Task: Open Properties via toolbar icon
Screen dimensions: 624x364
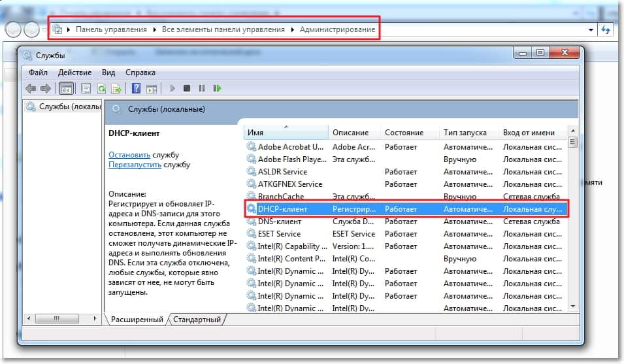Action: [86, 88]
